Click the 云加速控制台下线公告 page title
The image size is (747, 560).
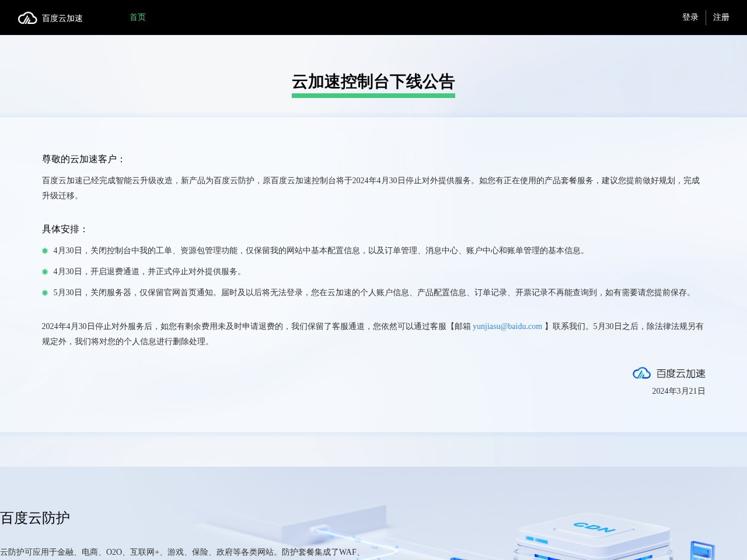[x=373, y=83]
